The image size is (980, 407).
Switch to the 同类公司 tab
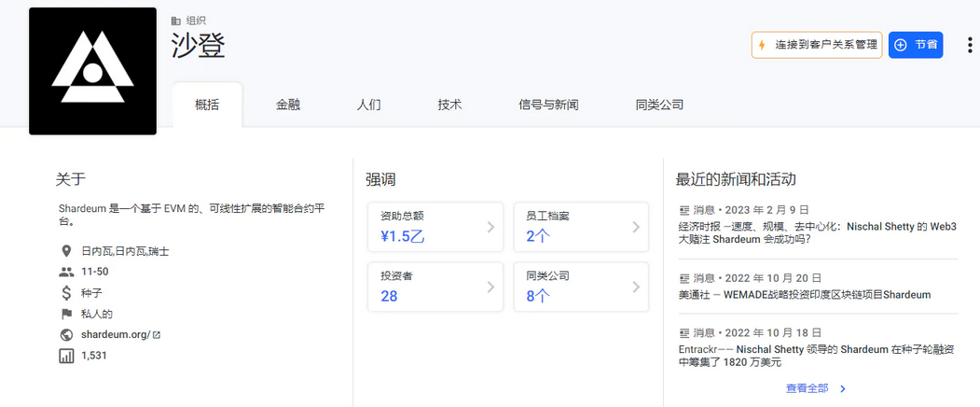(x=659, y=105)
